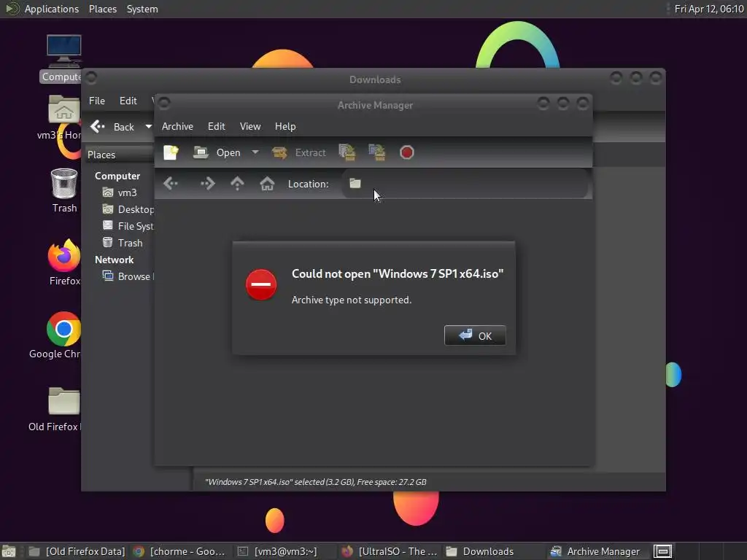Open Archive Manager View menu
The image size is (747, 560).
pyautogui.click(x=250, y=126)
